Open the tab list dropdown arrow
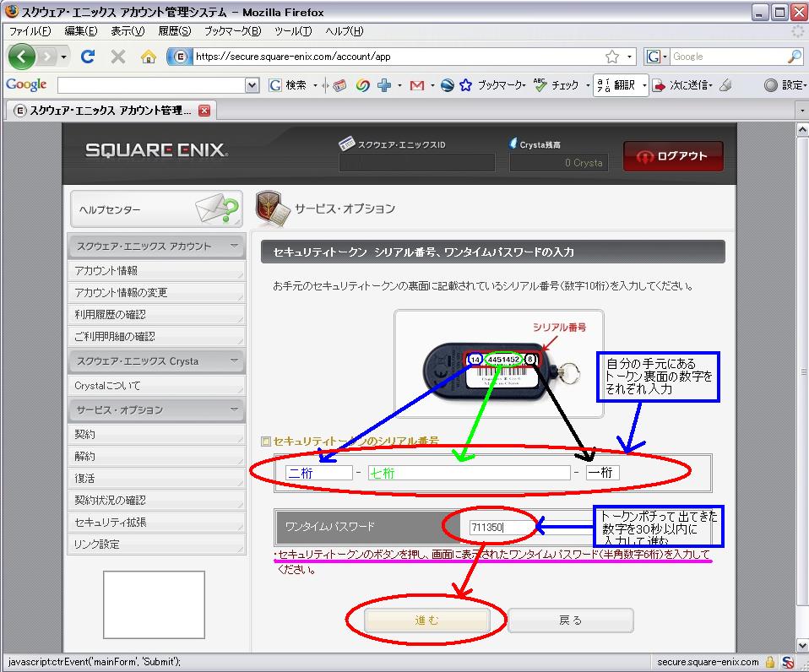The height and width of the screenshot is (672, 809). (801, 111)
